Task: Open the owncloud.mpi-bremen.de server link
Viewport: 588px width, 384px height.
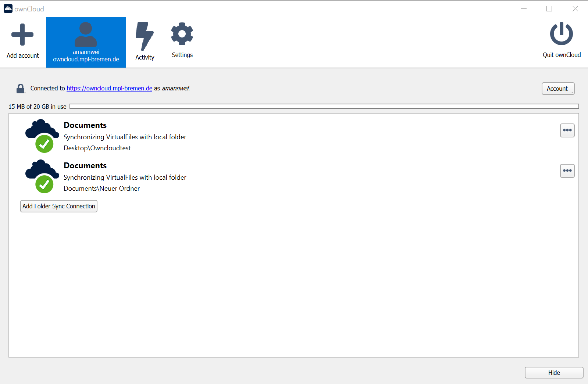Action: (109, 88)
